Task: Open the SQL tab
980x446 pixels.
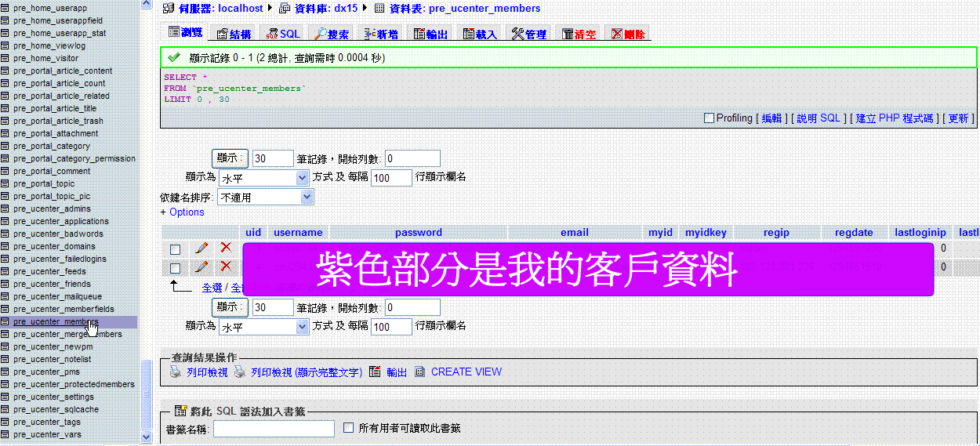Action: [283, 34]
